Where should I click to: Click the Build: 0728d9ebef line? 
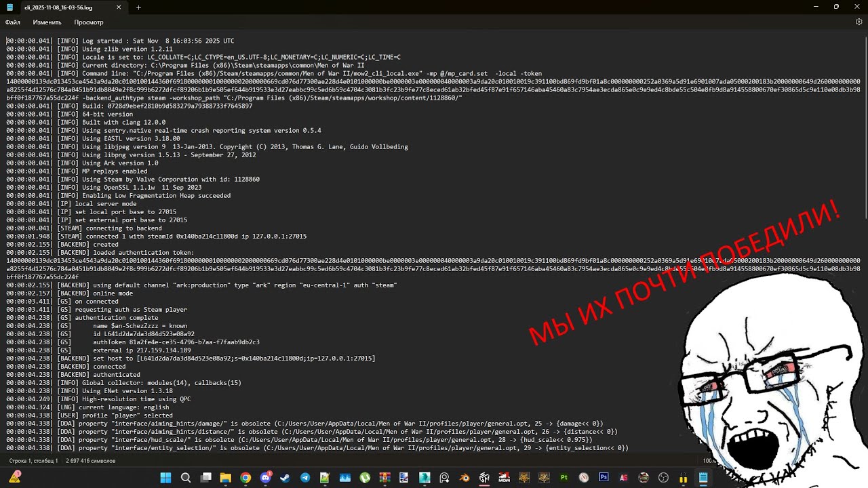[x=129, y=106]
